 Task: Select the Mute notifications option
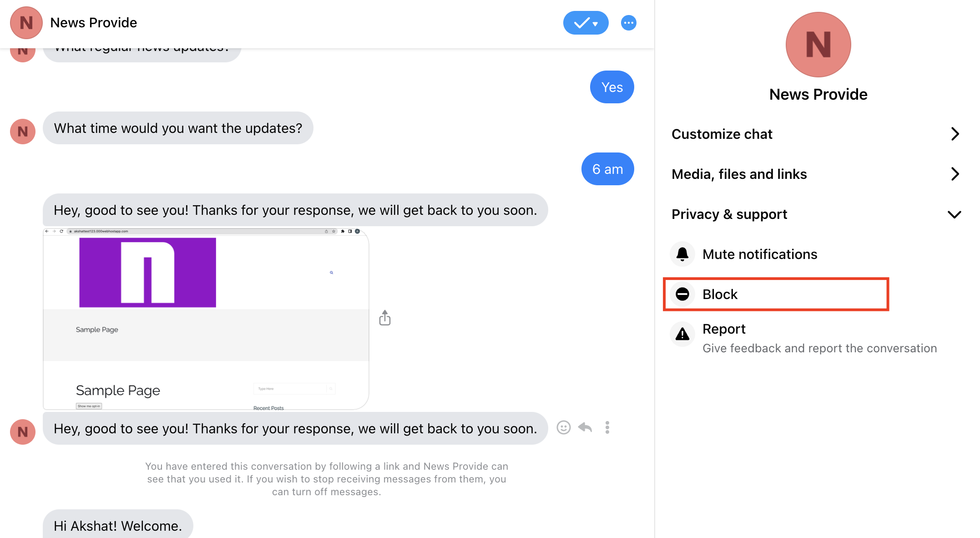pyautogui.click(x=760, y=254)
